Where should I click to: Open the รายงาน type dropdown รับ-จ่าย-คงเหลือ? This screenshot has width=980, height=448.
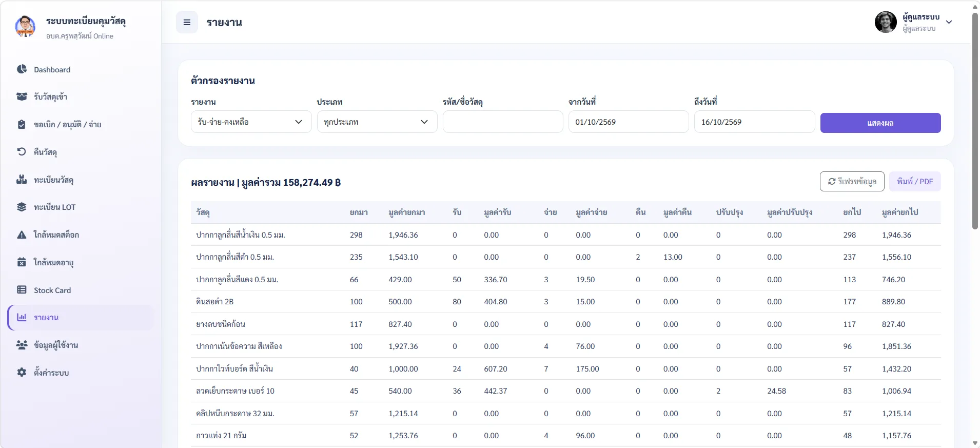coord(251,122)
